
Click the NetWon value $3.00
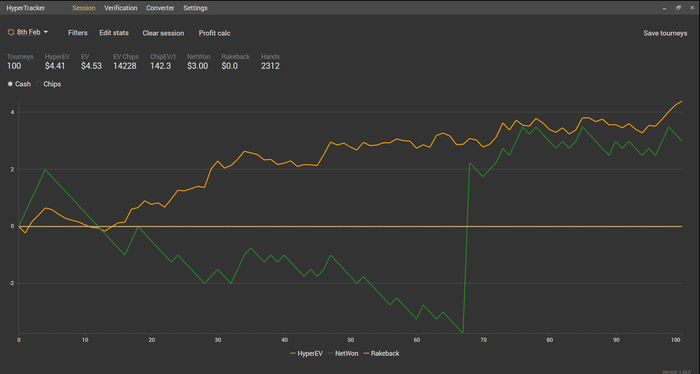pyautogui.click(x=197, y=66)
